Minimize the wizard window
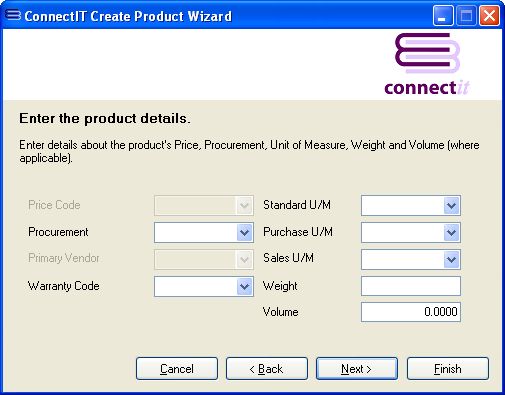This screenshot has height=395, width=505. [x=443, y=16]
